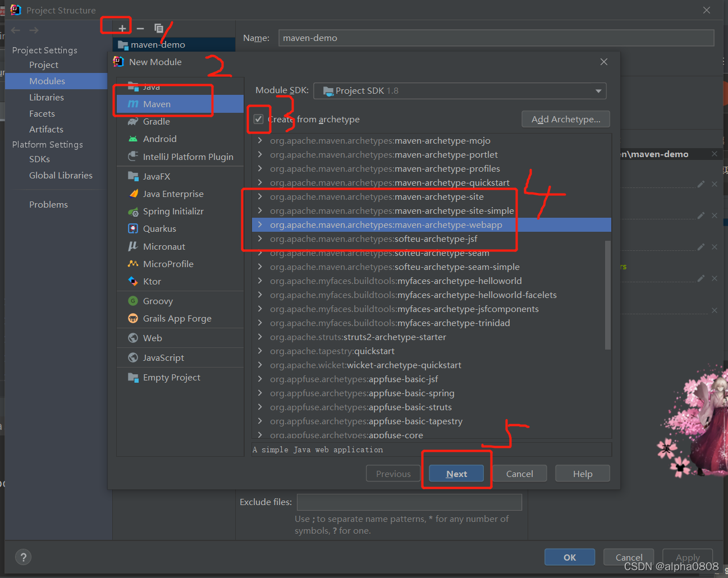Screen dimensions: 728x578
Task: Open the Module SDK dropdown
Action: (x=460, y=91)
